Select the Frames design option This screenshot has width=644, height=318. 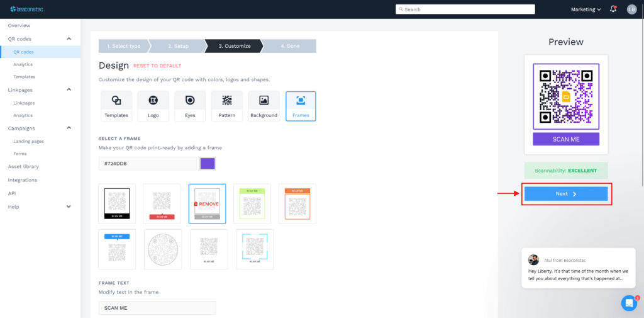click(x=301, y=106)
